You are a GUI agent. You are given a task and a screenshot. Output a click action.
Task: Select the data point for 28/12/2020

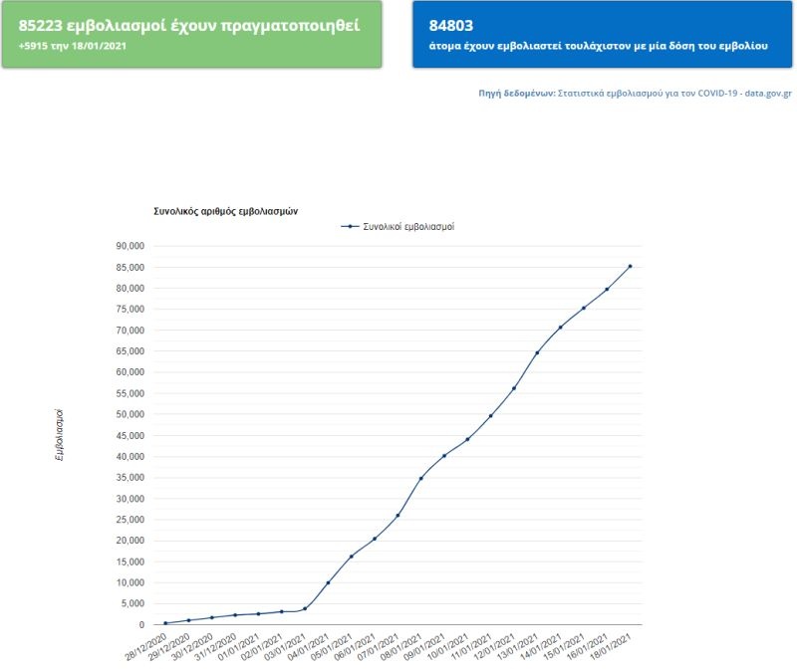coord(165,623)
